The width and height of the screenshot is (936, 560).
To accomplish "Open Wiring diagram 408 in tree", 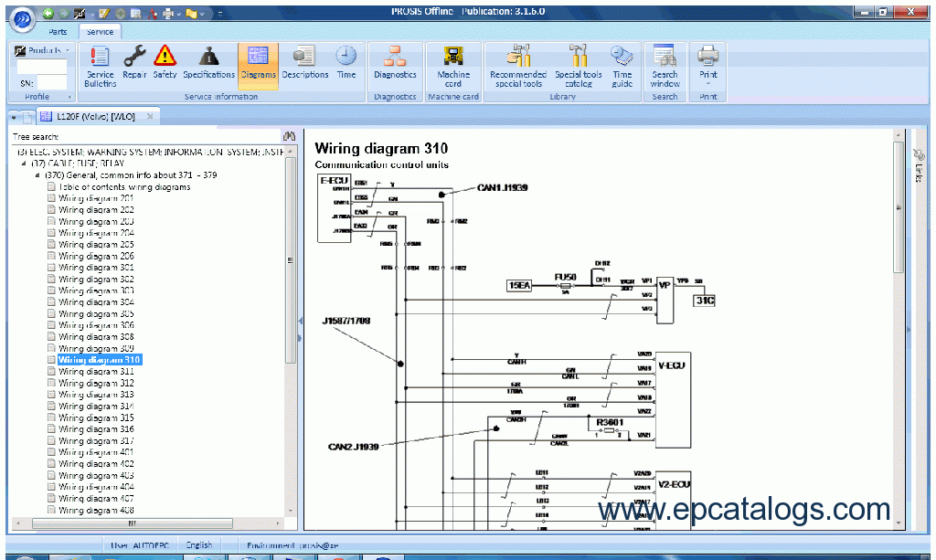I will click(96, 510).
